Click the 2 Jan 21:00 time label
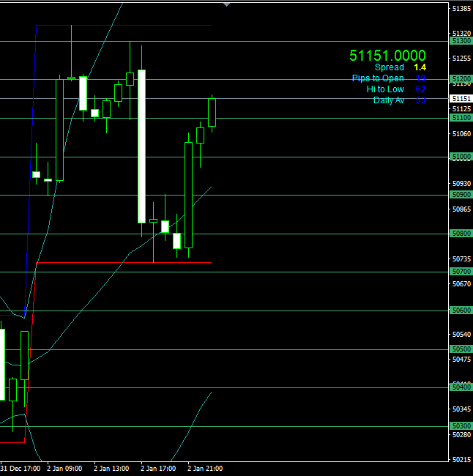Screen dimensions: 473x476 tap(205, 468)
